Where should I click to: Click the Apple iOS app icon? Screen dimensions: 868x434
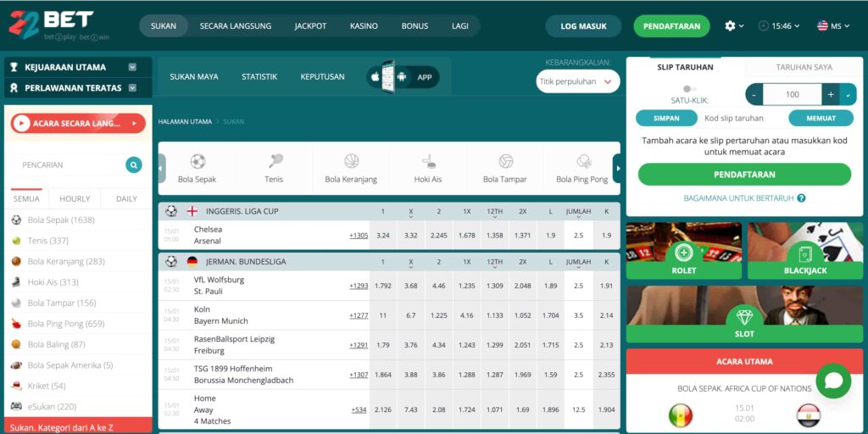[x=375, y=77]
